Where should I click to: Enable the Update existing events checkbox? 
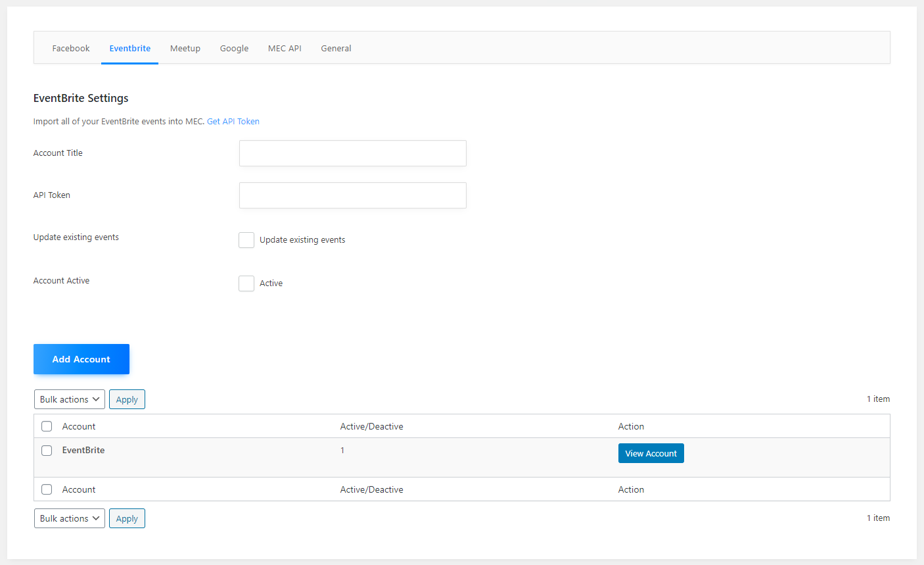246,240
